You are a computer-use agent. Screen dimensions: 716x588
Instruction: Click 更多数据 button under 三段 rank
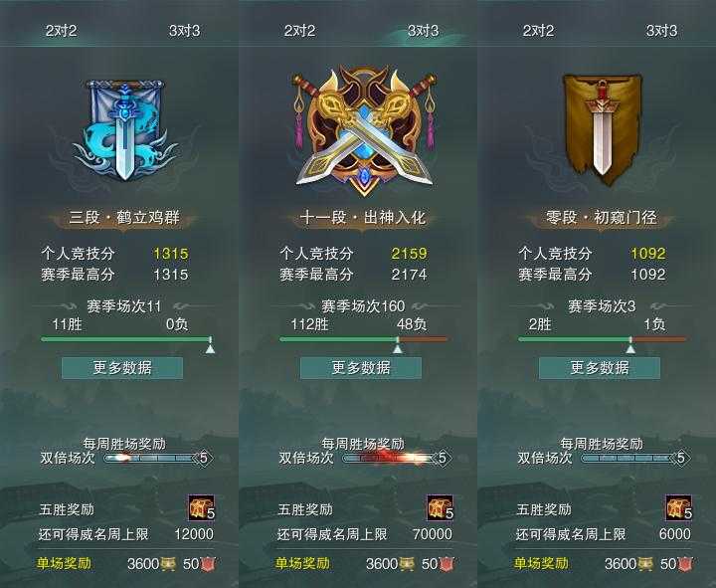coord(122,368)
